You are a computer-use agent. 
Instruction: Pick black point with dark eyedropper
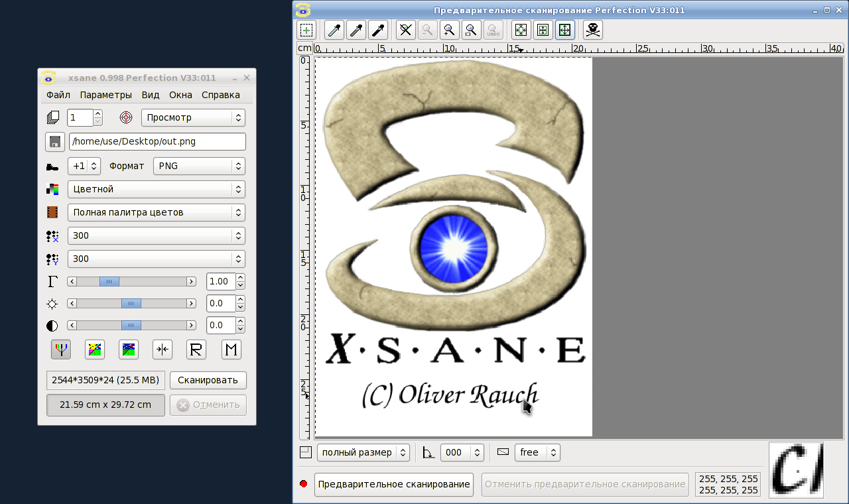pyautogui.click(x=378, y=30)
